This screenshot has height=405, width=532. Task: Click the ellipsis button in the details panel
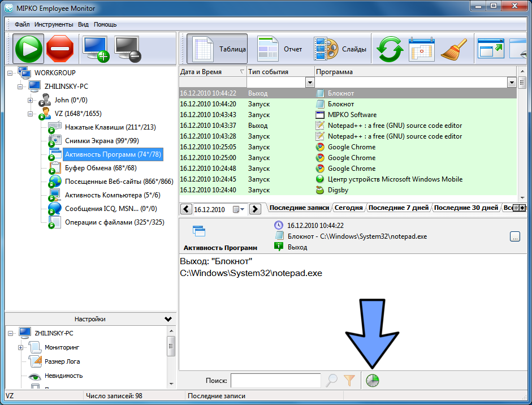(514, 236)
